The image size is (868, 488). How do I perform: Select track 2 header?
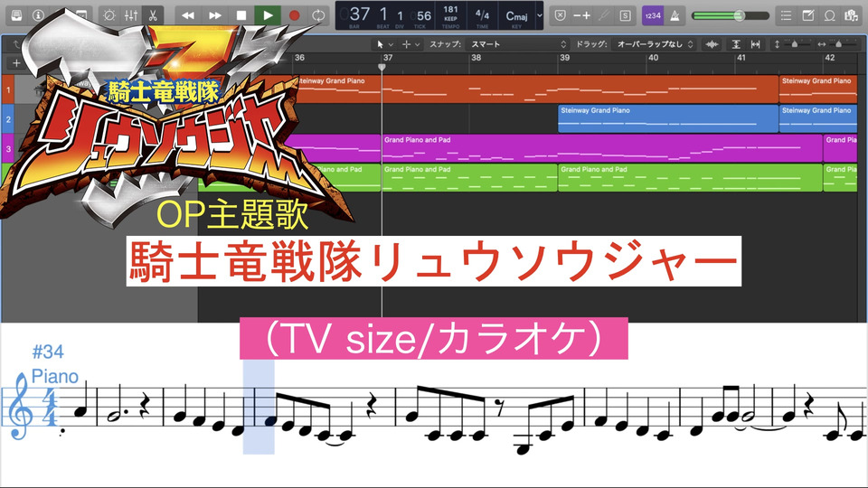tap(8, 119)
